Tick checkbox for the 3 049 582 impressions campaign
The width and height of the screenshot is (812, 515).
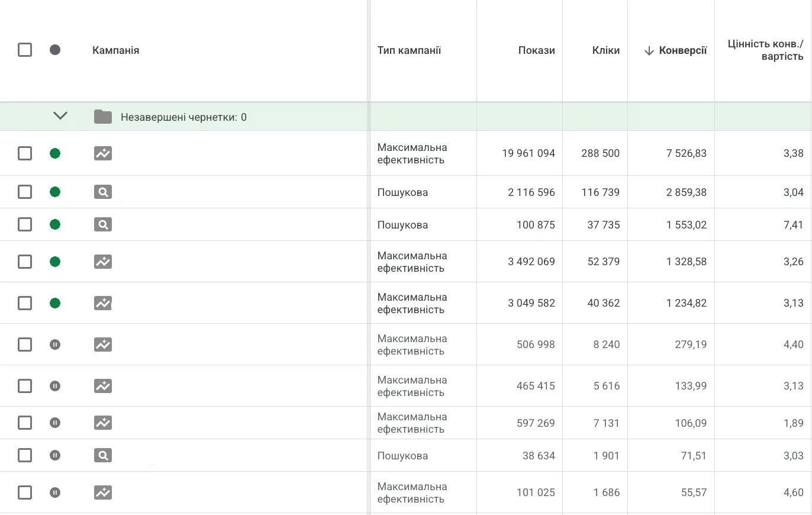[25, 303]
